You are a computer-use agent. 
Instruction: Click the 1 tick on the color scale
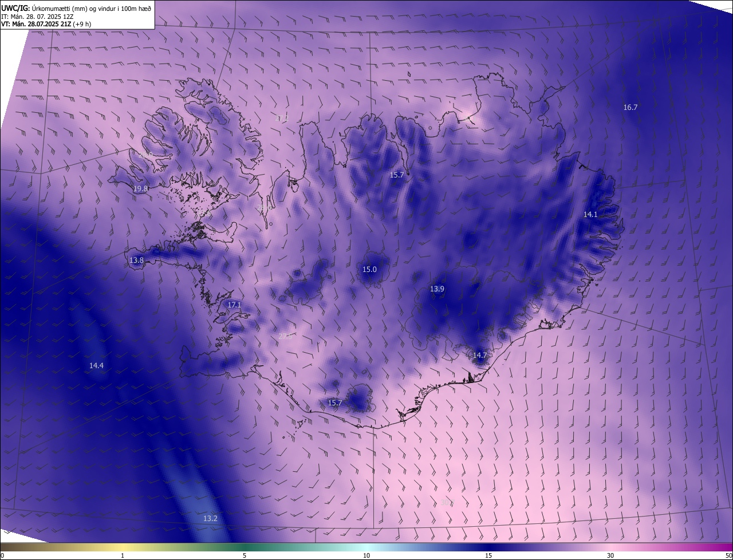tap(123, 555)
